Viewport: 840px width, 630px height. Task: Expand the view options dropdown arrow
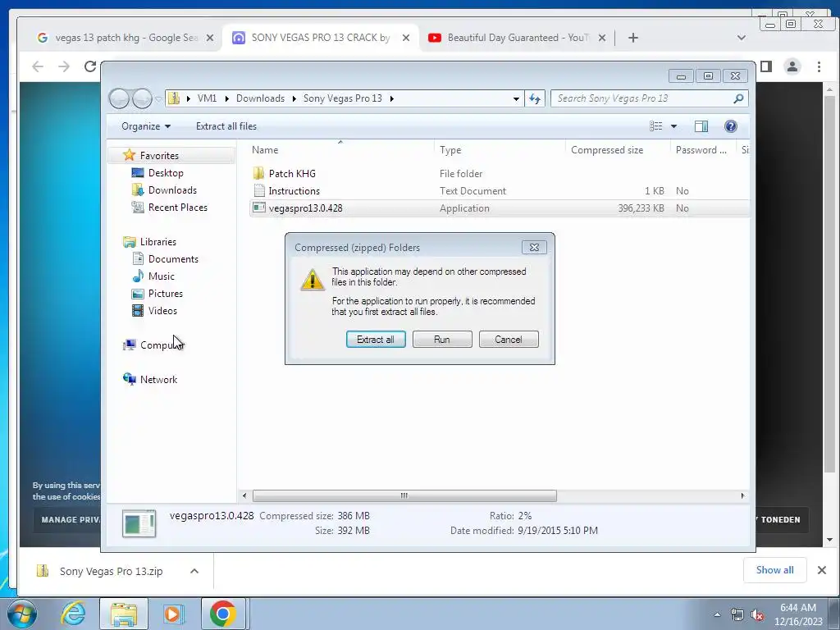[x=674, y=126]
